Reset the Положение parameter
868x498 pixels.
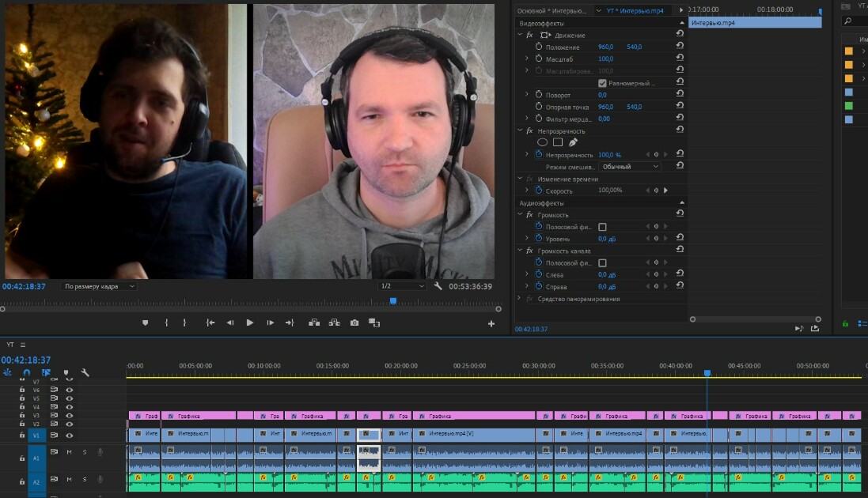680,47
